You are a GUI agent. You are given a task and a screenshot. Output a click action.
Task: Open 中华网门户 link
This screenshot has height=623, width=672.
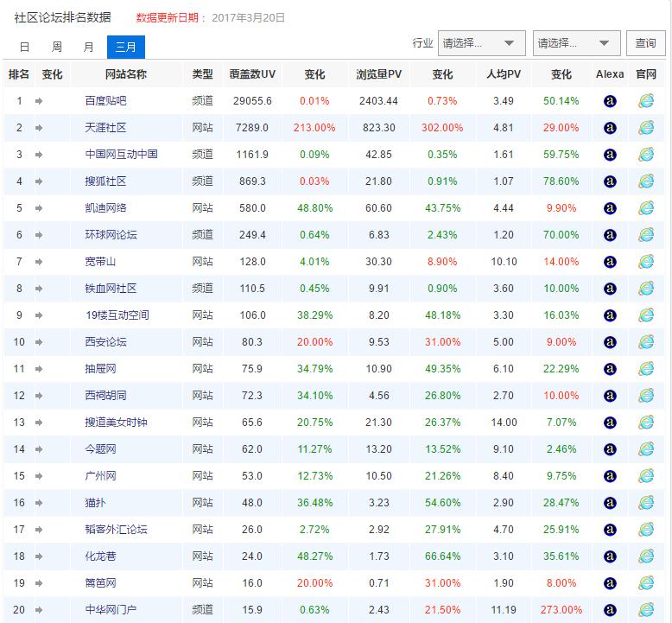(111, 610)
